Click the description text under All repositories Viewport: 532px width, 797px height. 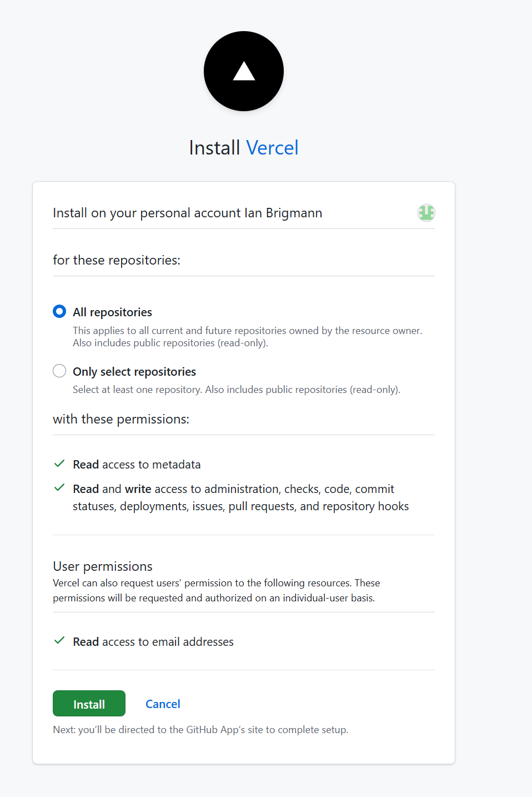247,336
